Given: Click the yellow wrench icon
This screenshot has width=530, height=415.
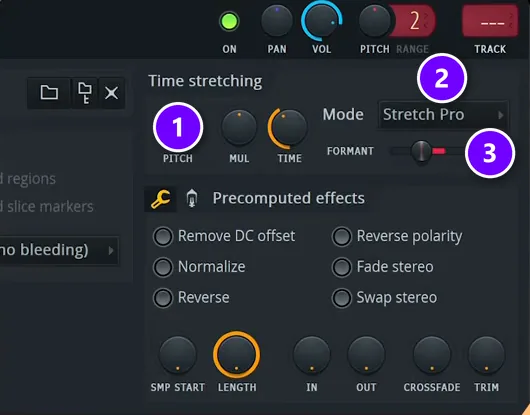Looking at the screenshot, I should [x=161, y=199].
